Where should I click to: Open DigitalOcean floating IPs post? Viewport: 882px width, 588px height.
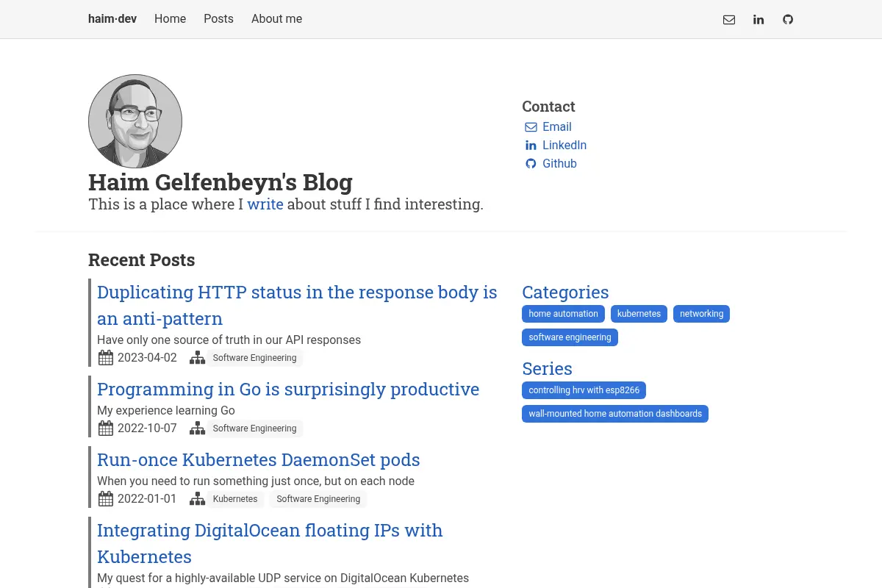270,543
